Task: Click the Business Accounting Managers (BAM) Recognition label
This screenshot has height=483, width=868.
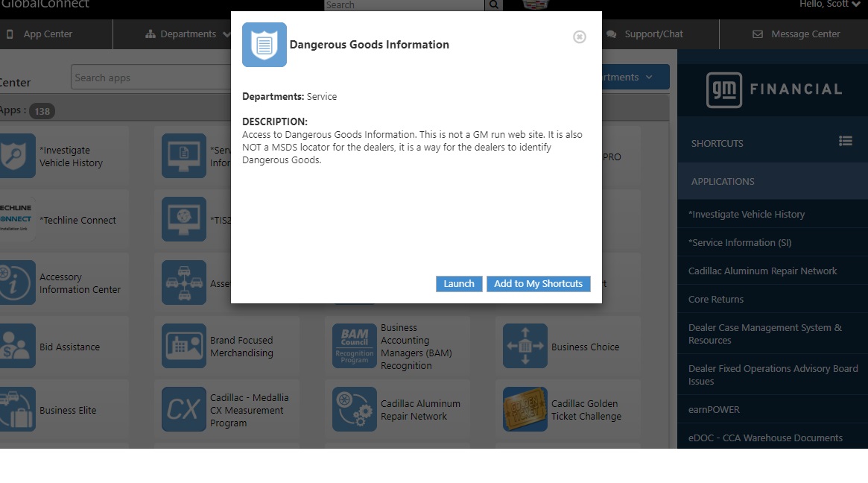Action: pos(416,347)
